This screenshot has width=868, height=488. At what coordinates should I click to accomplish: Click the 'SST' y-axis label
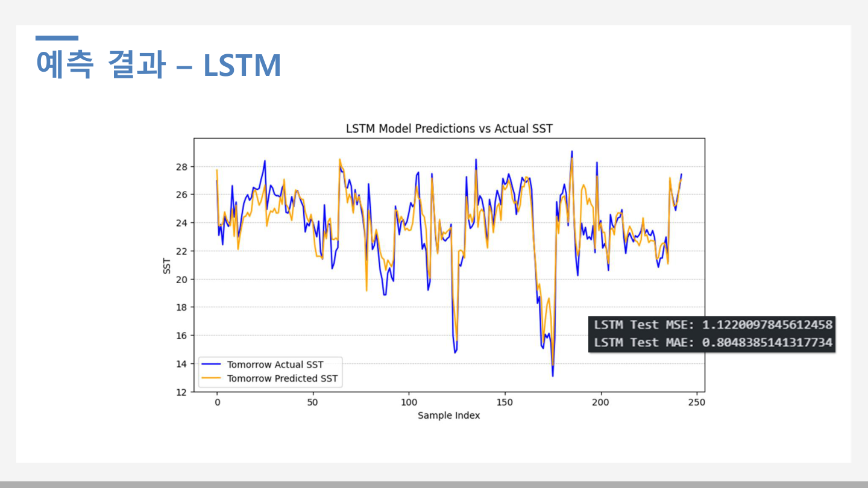pyautogui.click(x=167, y=266)
